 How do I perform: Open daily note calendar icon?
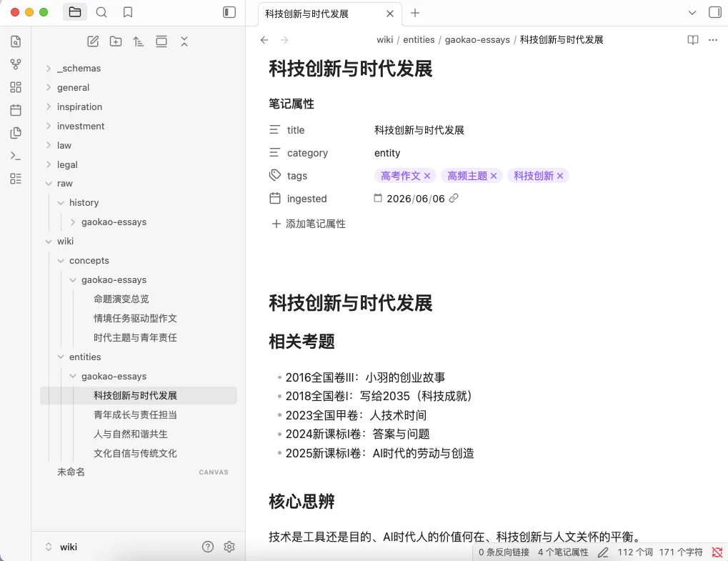point(15,110)
